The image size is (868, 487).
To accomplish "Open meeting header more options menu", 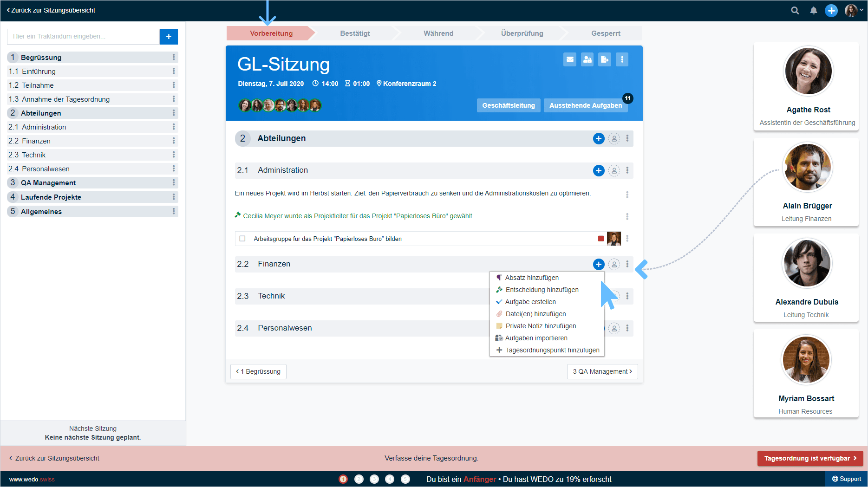I will tap(622, 59).
